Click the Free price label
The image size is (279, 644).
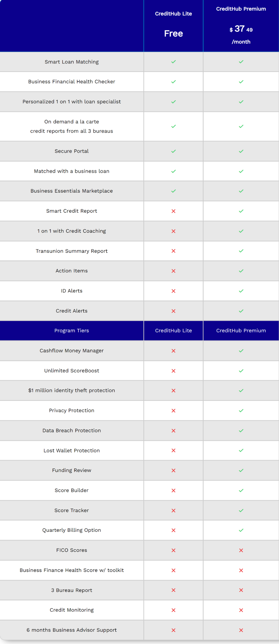(174, 33)
